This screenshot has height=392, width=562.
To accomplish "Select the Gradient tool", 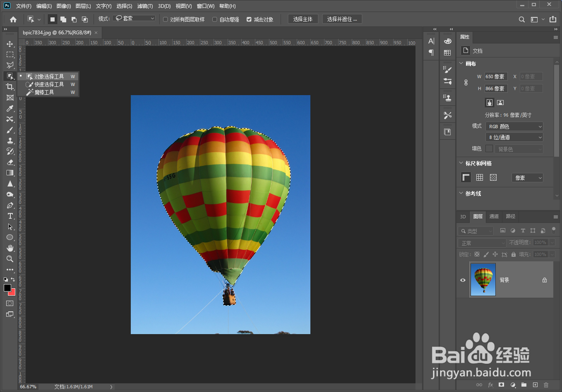I will point(10,173).
